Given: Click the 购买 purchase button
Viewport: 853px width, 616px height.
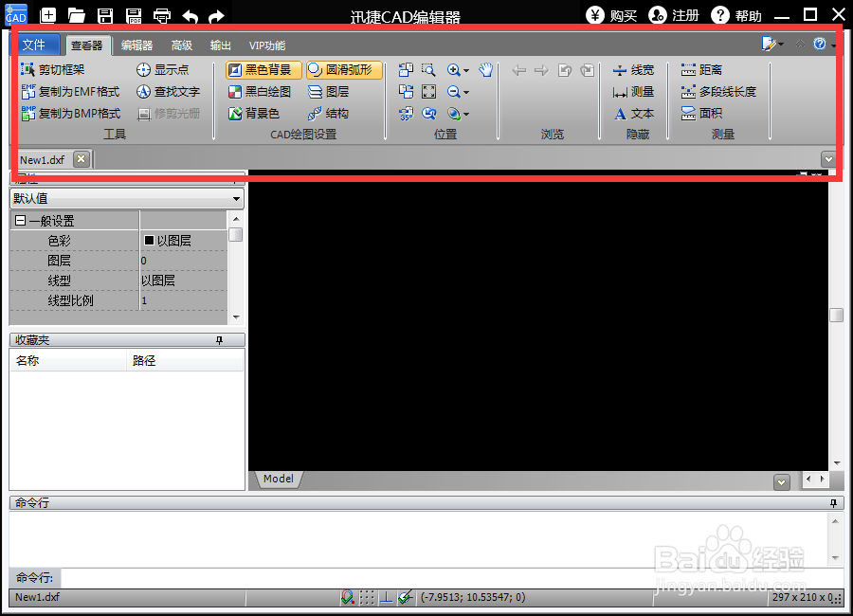Looking at the screenshot, I should tap(611, 15).
